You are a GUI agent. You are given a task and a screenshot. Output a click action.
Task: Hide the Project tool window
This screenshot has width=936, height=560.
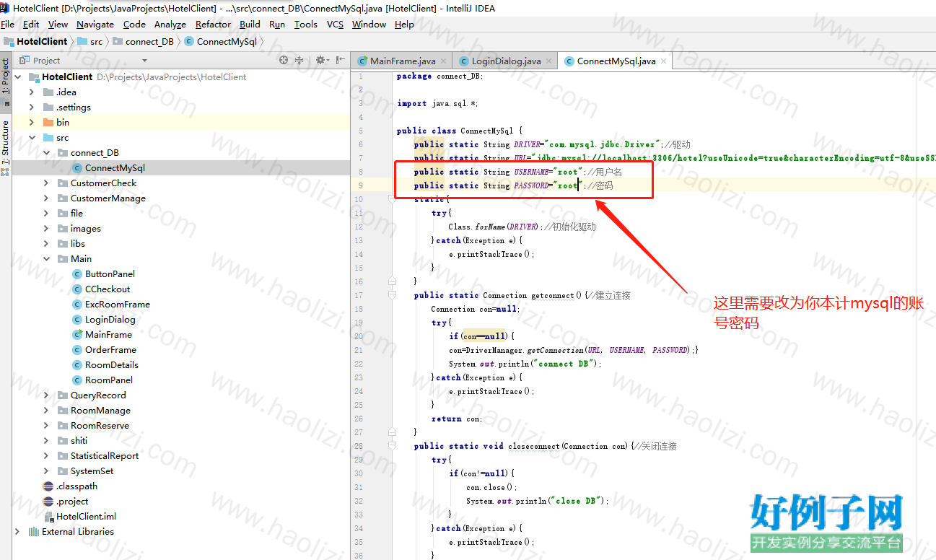click(x=341, y=60)
